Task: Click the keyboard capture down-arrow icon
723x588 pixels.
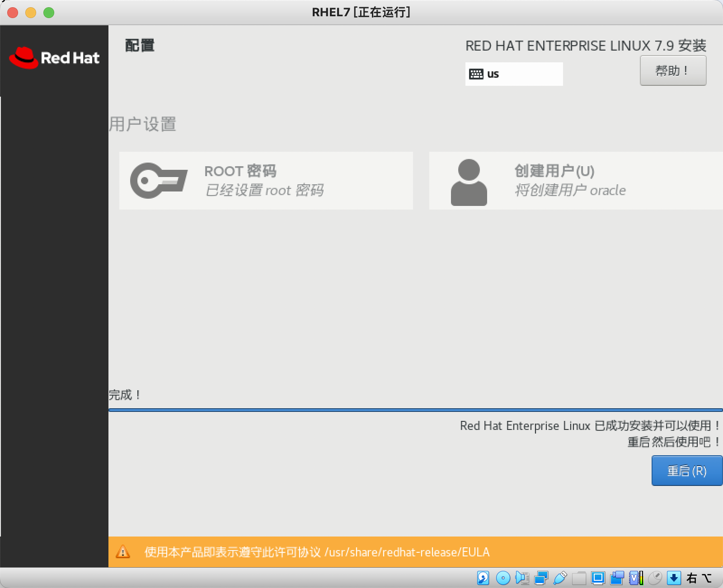Action: click(x=674, y=578)
